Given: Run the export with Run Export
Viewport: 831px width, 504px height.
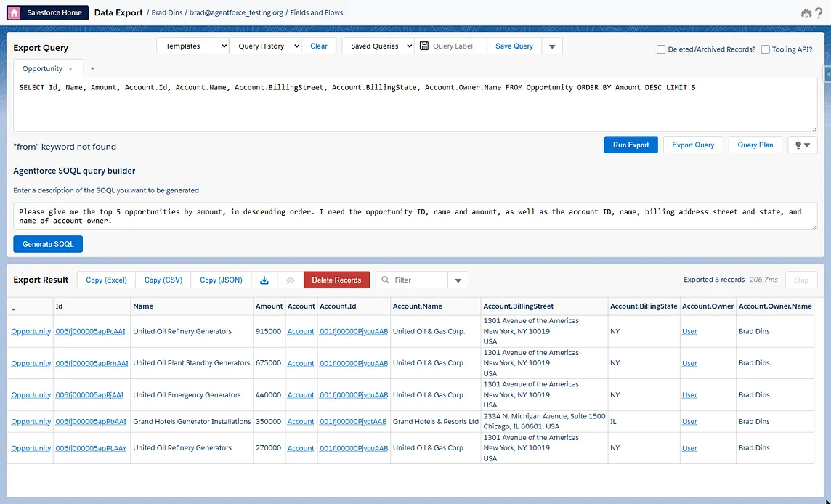Looking at the screenshot, I should point(631,145).
